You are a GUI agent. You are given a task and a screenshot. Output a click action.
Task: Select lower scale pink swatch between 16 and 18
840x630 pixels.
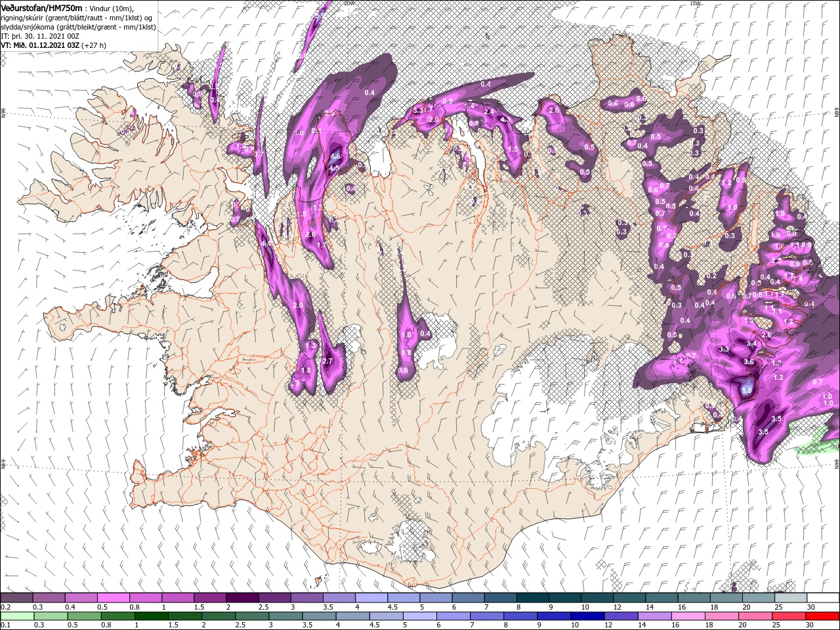(688, 616)
